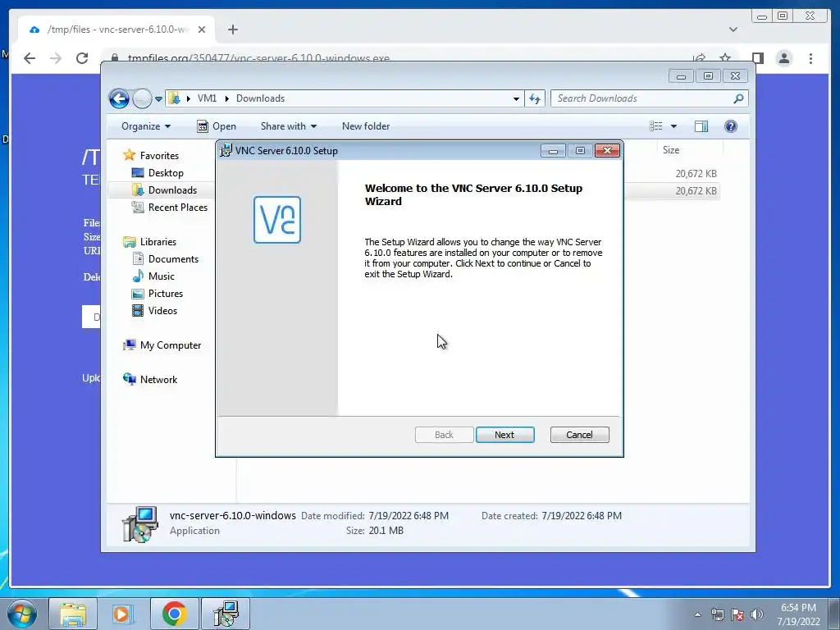The width and height of the screenshot is (840, 630).
Task: Open a new Chrome tab
Action: coord(232,30)
